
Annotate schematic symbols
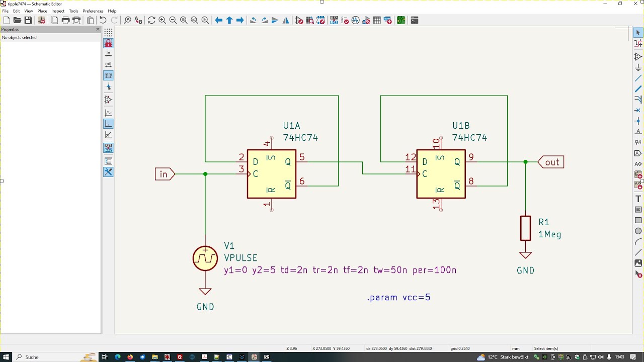(334, 20)
